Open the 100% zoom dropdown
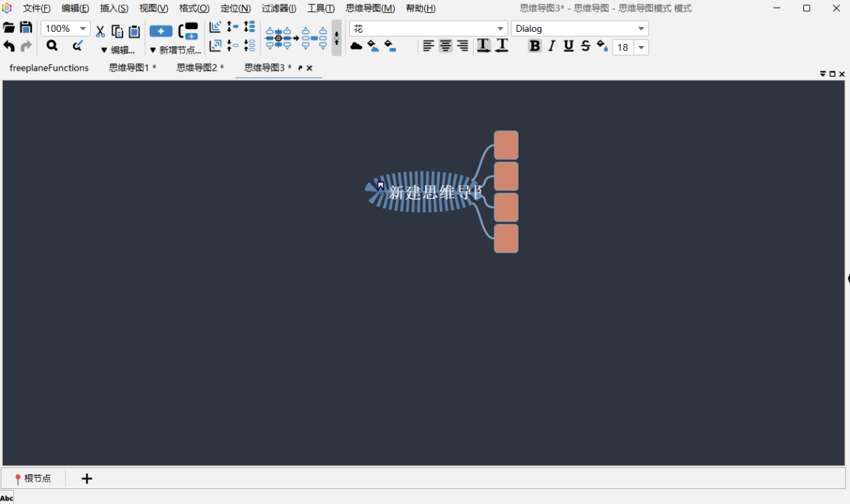 84,29
